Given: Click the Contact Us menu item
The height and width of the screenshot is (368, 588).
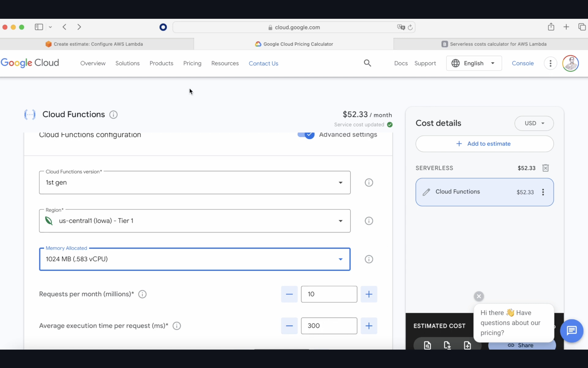Looking at the screenshot, I should [x=263, y=63].
